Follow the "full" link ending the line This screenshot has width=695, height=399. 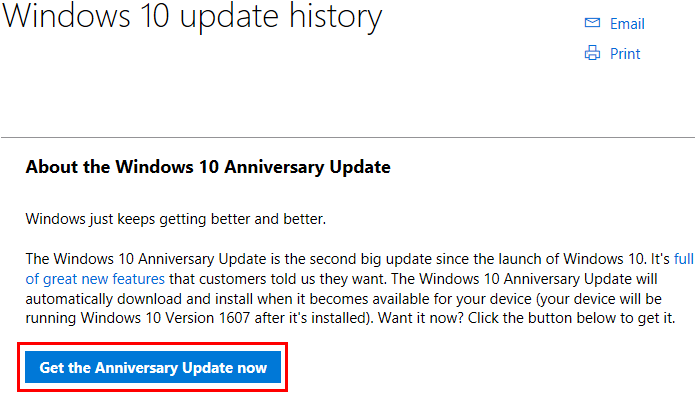click(683, 258)
